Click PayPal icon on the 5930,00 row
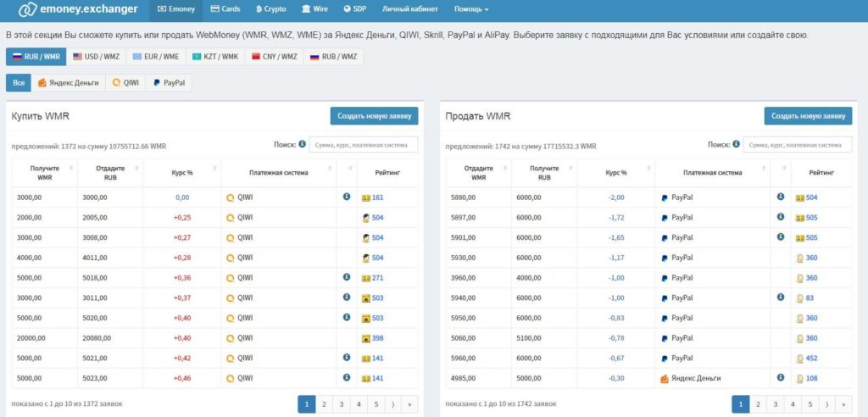868x417 pixels. (665, 258)
